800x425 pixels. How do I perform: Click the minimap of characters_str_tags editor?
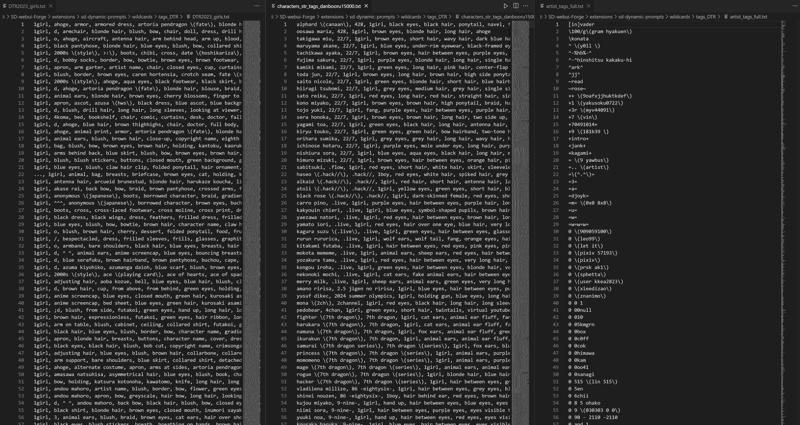520,222
